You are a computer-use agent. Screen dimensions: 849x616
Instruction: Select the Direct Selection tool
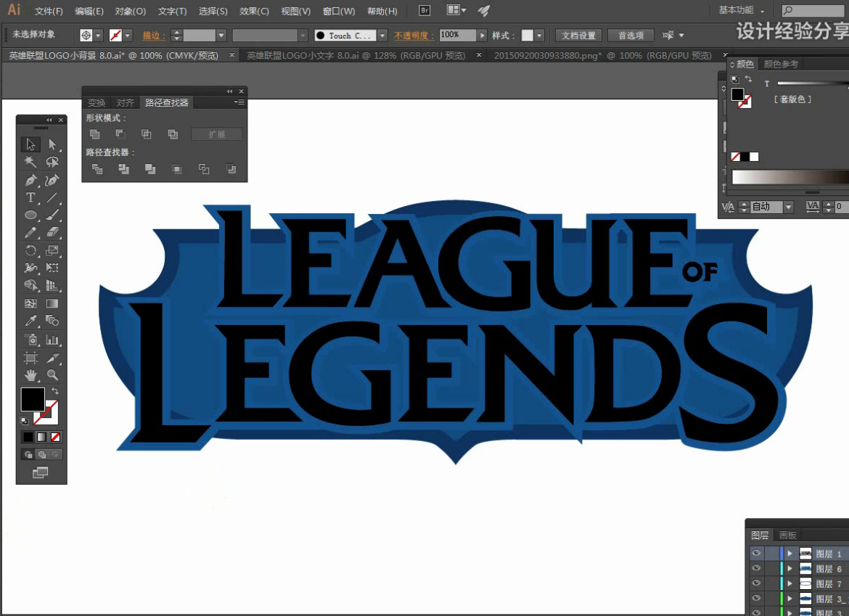[52, 144]
